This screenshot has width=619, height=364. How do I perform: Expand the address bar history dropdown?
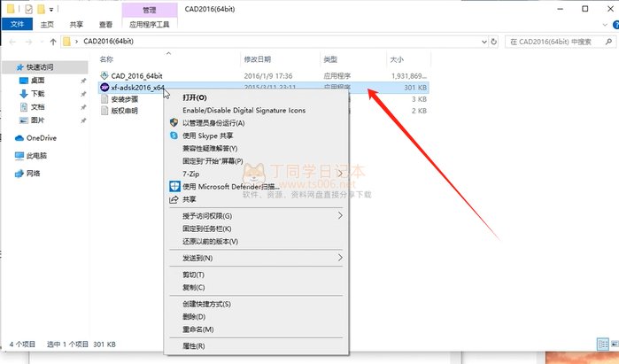coord(484,42)
